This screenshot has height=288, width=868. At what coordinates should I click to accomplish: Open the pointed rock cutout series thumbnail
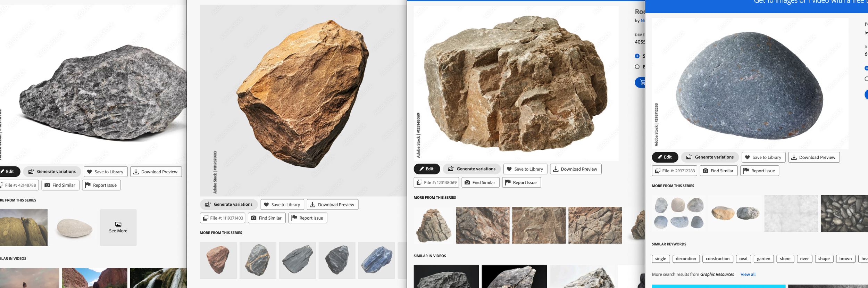click(433, 225)
